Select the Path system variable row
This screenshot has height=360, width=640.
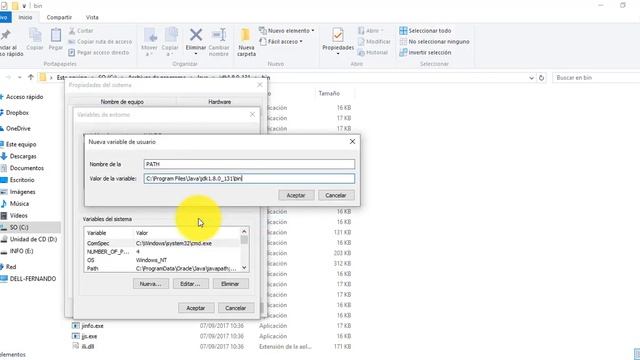click(162, 269)
